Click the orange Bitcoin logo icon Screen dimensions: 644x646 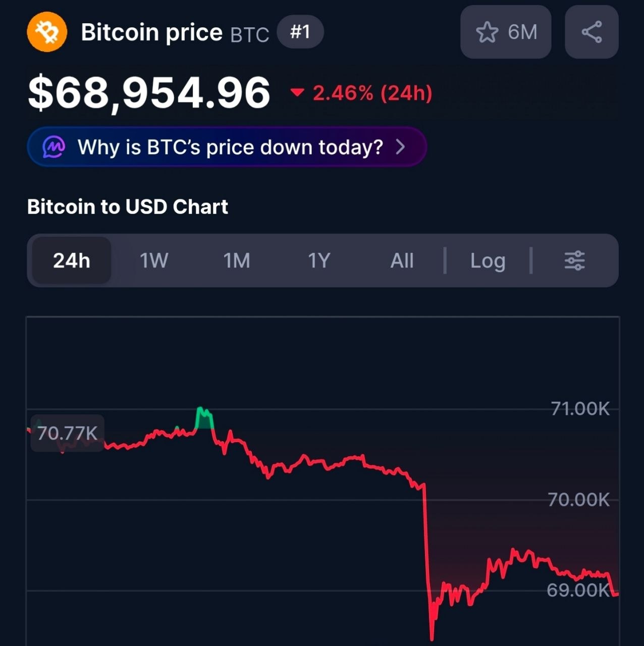[x=47, y=32]
